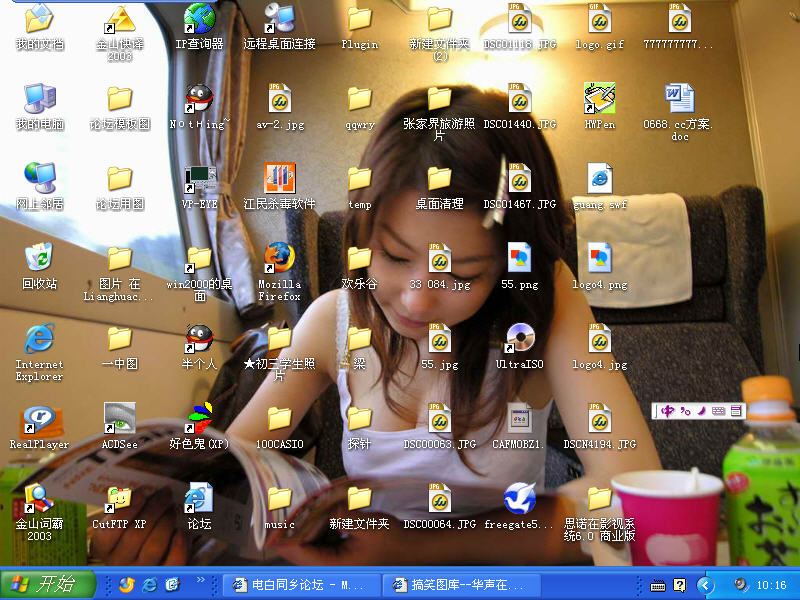Open the ACDSee desktop icon
This screenshot has height=600, width=800.
tap(119, 420)
